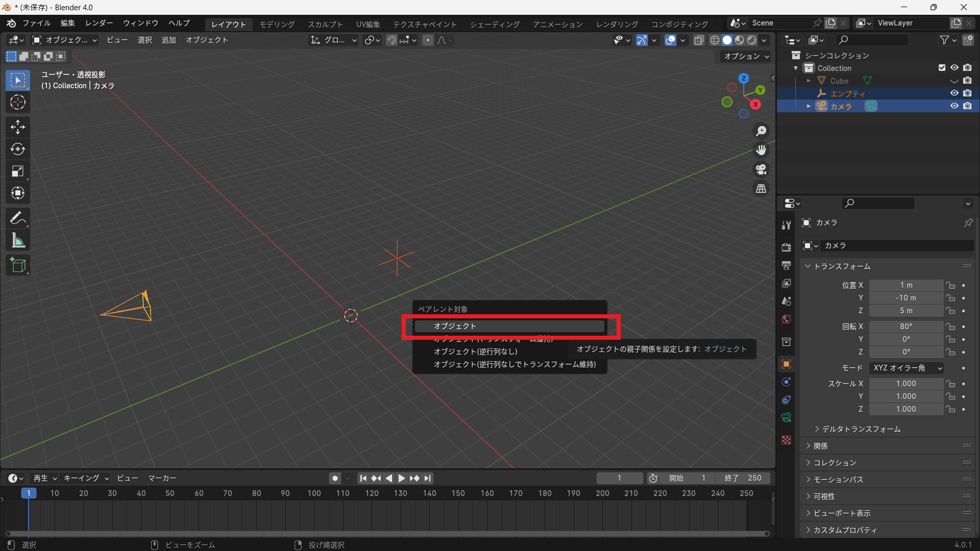Viewport: 980px width, 551px height.
Task: Toggle camera view button in viewport
Action: (761, 169)
